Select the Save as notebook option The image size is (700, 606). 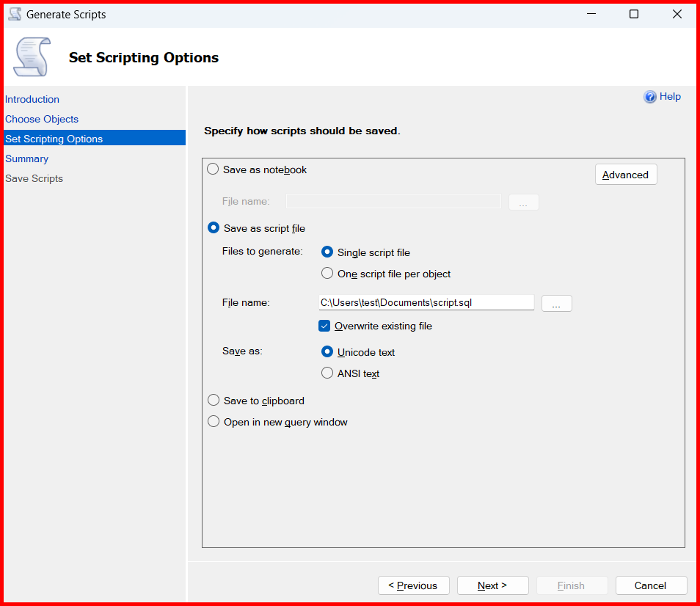point(213,169)
